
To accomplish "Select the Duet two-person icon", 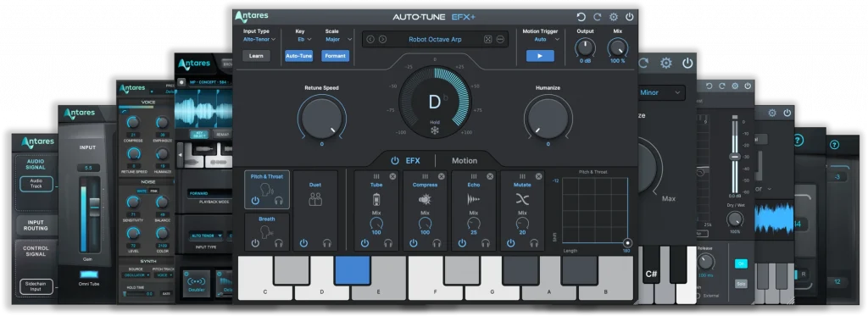I will coord(315,199).
